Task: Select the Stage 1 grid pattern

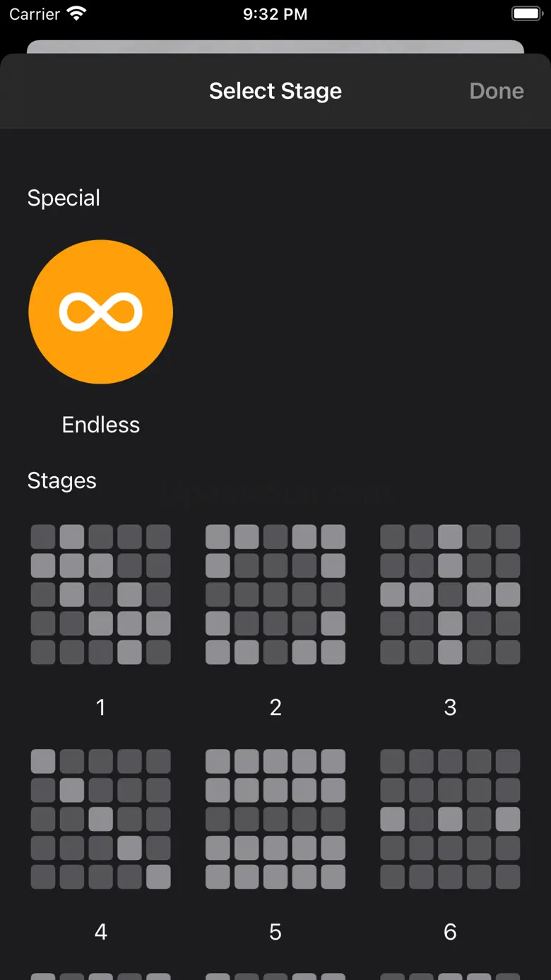Action: 100,594
